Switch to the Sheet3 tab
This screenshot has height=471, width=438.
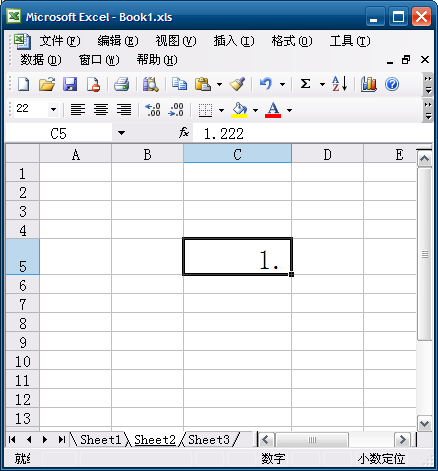pyautogui.click(x=209, y=440)
